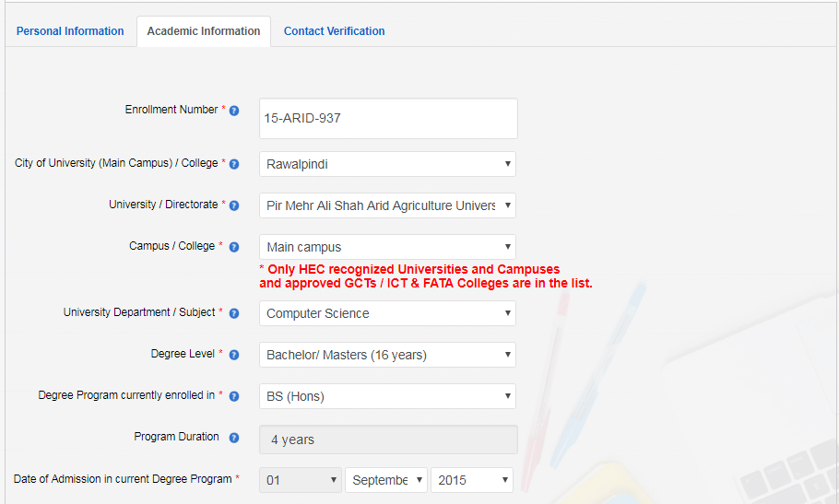
Task: Open the Degree Level dropdown
Action: tap(387, 355)
